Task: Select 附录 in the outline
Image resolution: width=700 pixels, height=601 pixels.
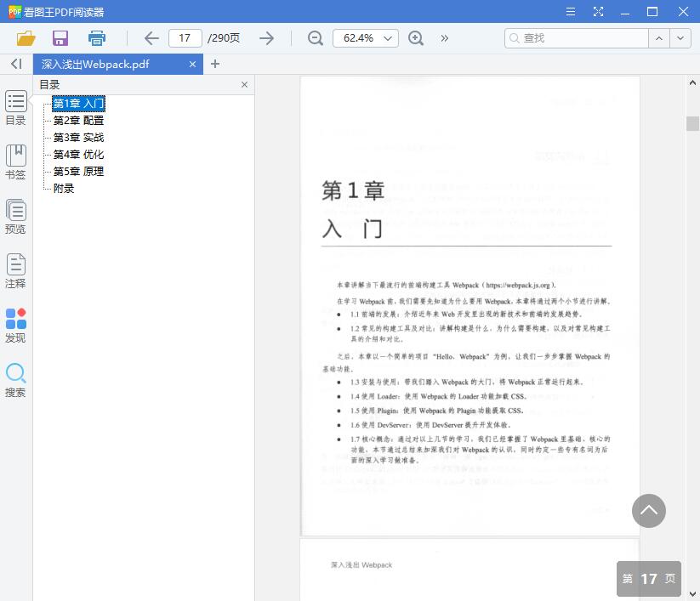Action: [x=64, y=188]
